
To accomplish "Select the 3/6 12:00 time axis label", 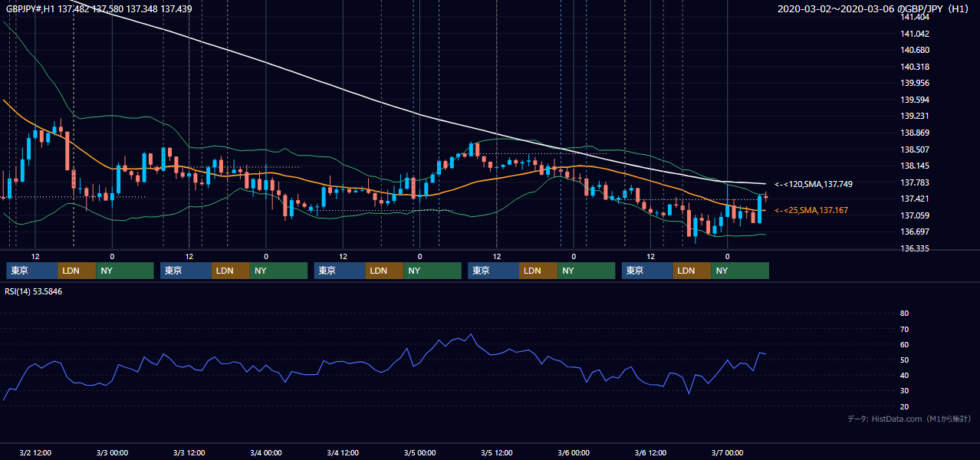I will click(x=650, y=453).
